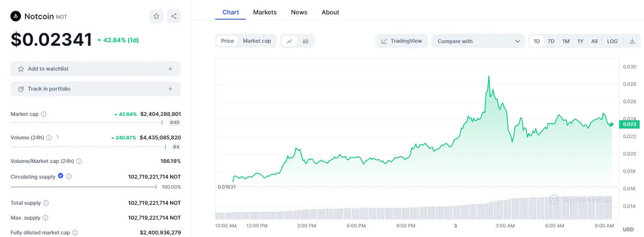Viewport: 644px width, 237px height.
Task: Set chart range to All
Action: click(x=594, y=41)
